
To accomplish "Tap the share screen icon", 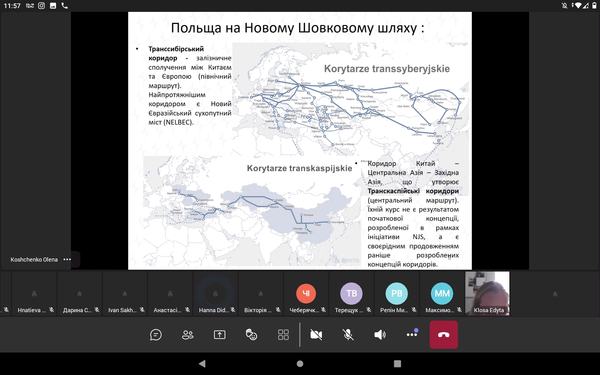I will tap(220, 335).
